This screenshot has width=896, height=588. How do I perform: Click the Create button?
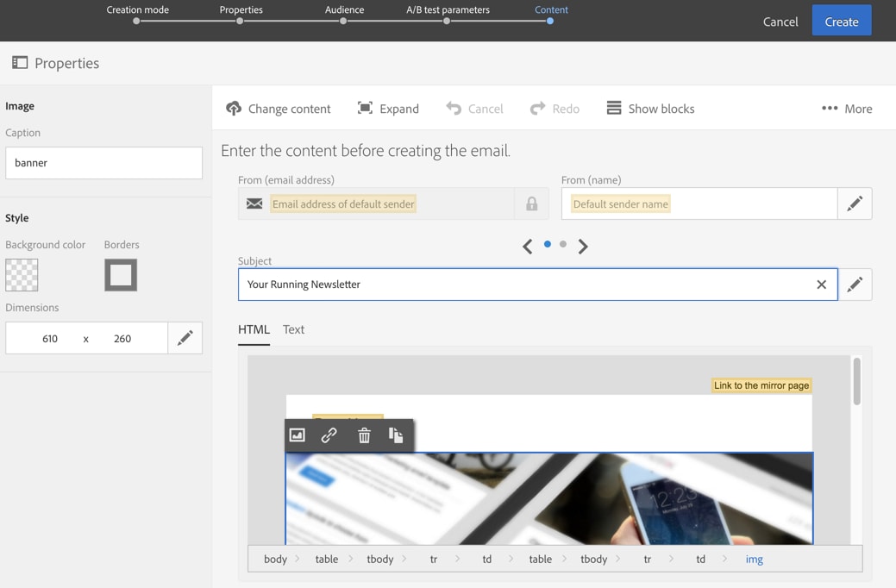coord(842,21)
